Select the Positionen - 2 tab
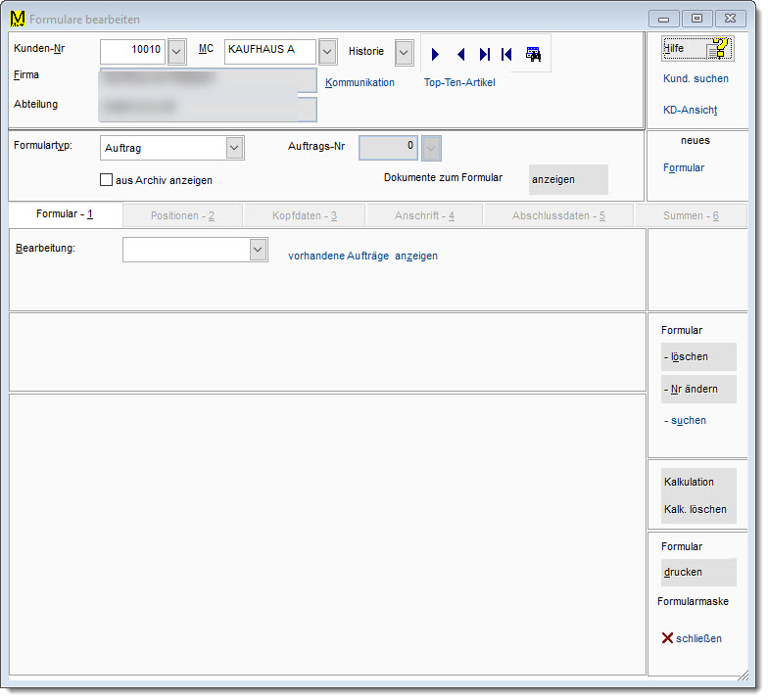768x700 pixels. coord(182,215)
